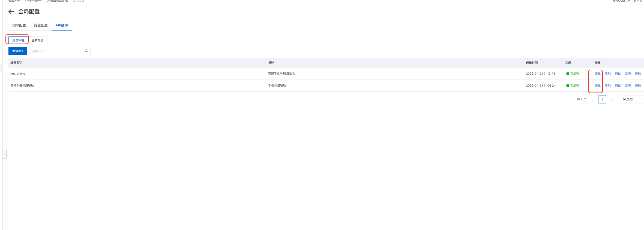Viewport: 644px width, 230px height.
Task: Click the 手机号归属地 description cell
Action: pyautogui.click(x=277, y=85)
